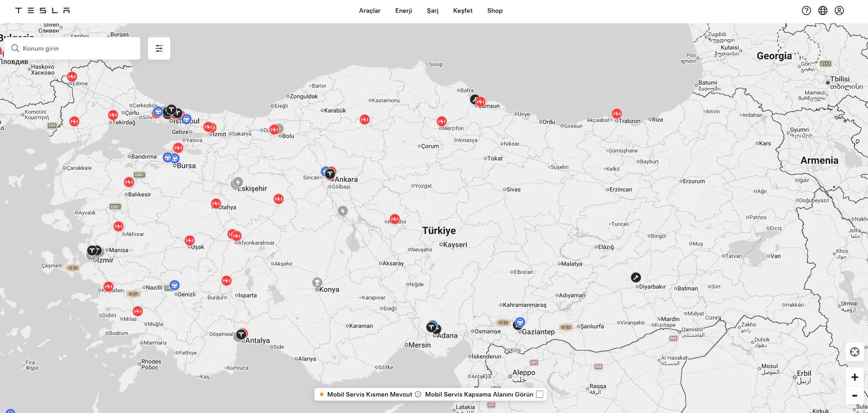
Task: Open the user account icon
Action: pos(839,10)
